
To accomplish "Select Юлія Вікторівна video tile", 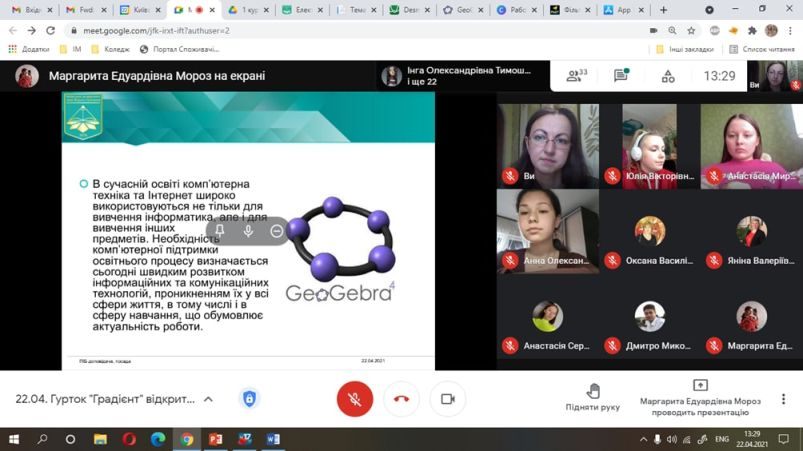I will tap(649, 146).
